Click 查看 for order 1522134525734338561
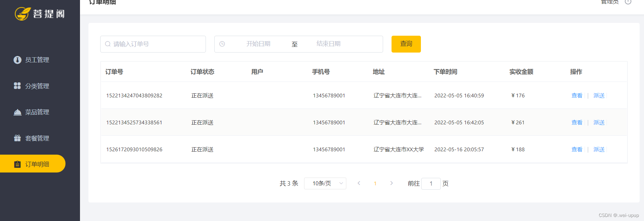Screen dimensions: 644x221 pos(577,123)
